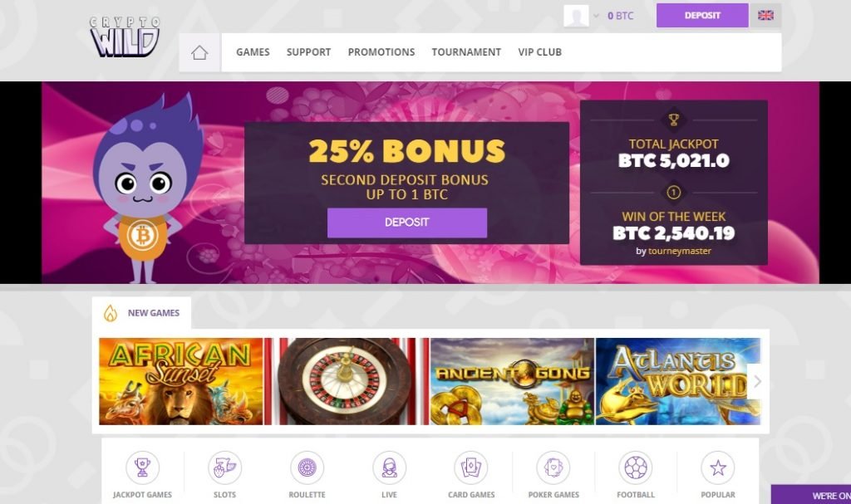This screenshot has height=504, width=851.
Task: Open the Games menu item
Action: point(253,52)
